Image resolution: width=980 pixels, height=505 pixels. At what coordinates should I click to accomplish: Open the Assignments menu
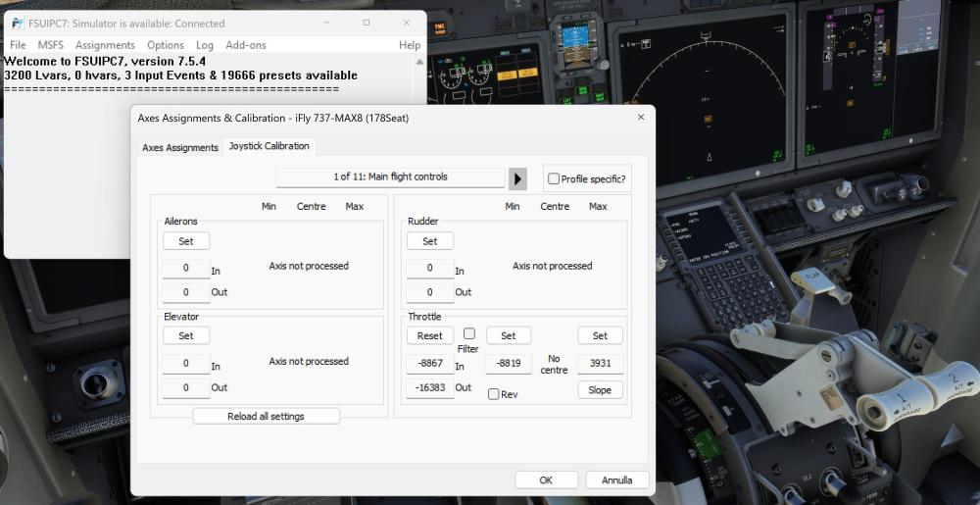point(105,45)
